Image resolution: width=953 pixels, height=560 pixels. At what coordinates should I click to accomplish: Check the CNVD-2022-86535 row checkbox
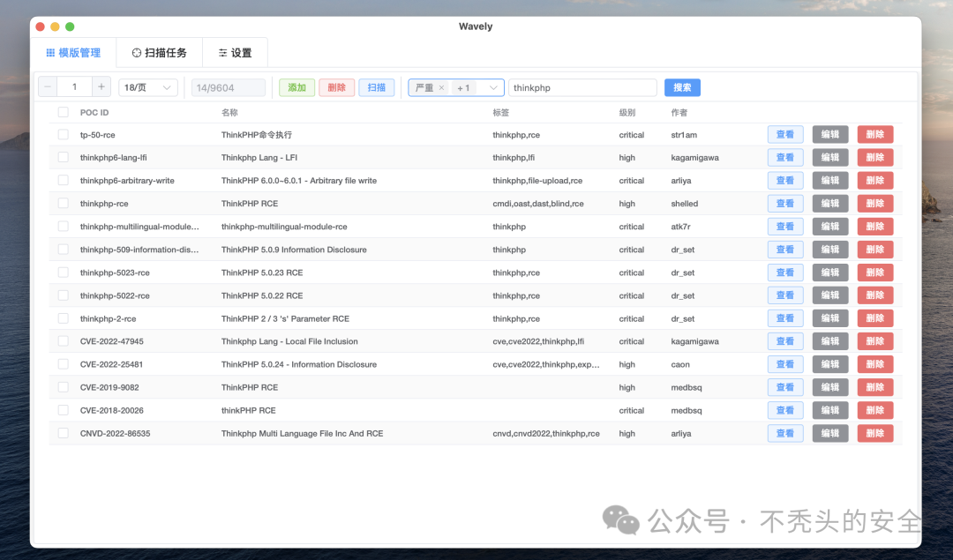coord(64,433)
